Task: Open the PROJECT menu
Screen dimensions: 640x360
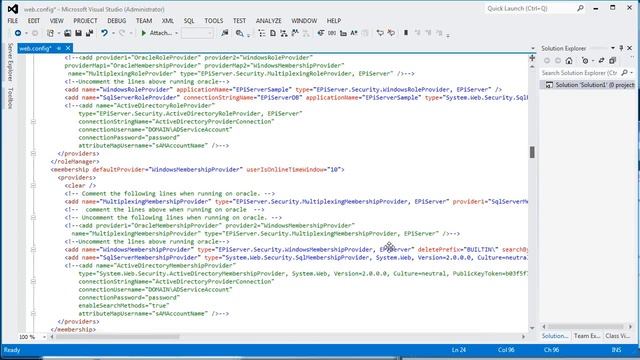Action: pyautogui.click(x=85, y=20)
